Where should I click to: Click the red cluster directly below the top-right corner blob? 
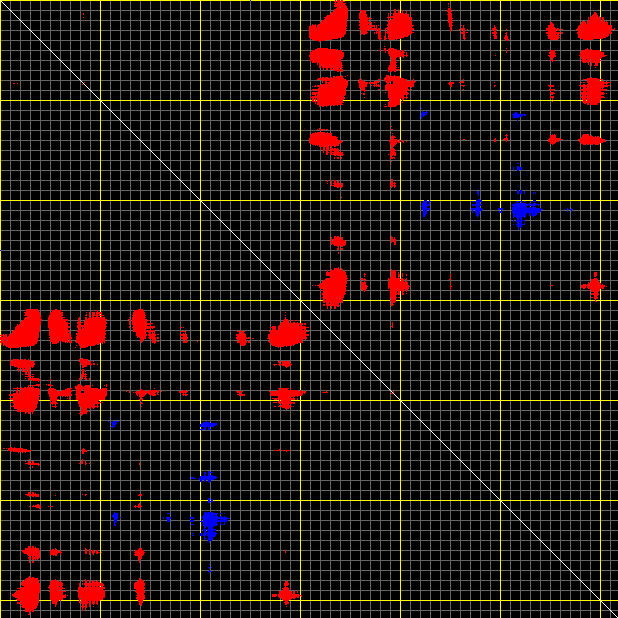point(592,90)
